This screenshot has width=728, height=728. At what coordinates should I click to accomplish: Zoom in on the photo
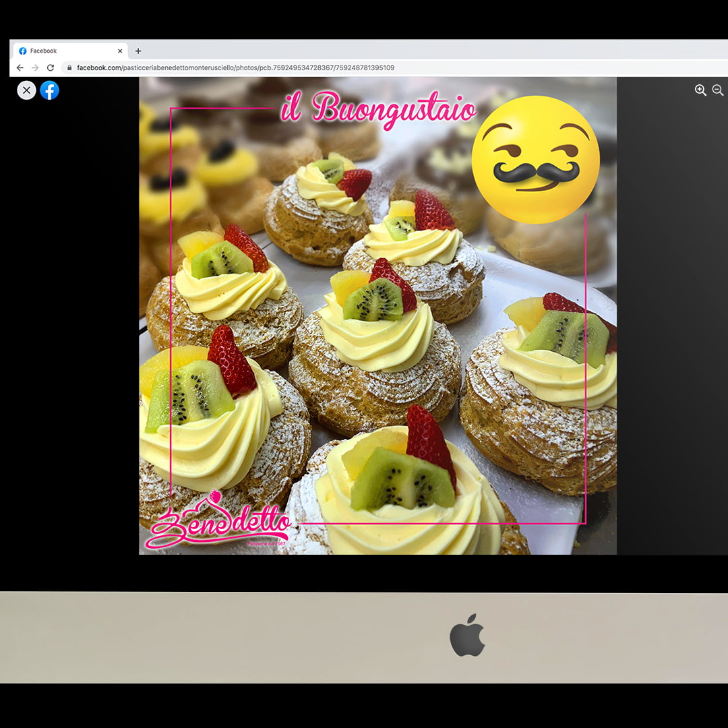coord(700,90)
